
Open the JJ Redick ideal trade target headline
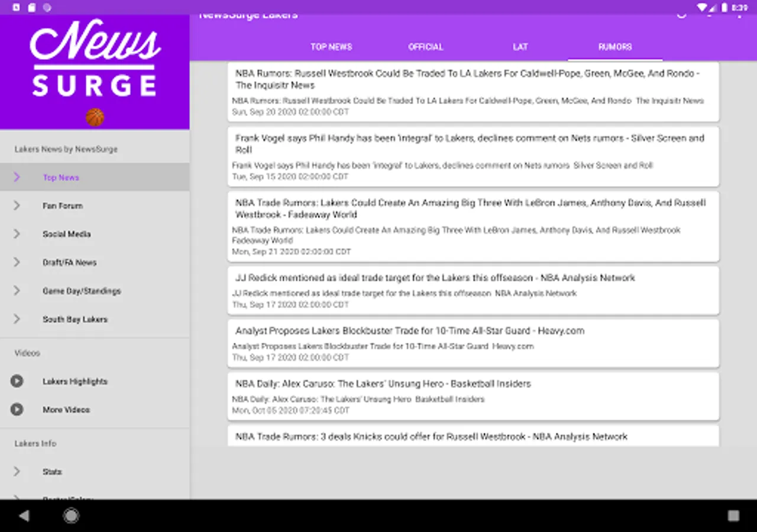tap(435, 278)
